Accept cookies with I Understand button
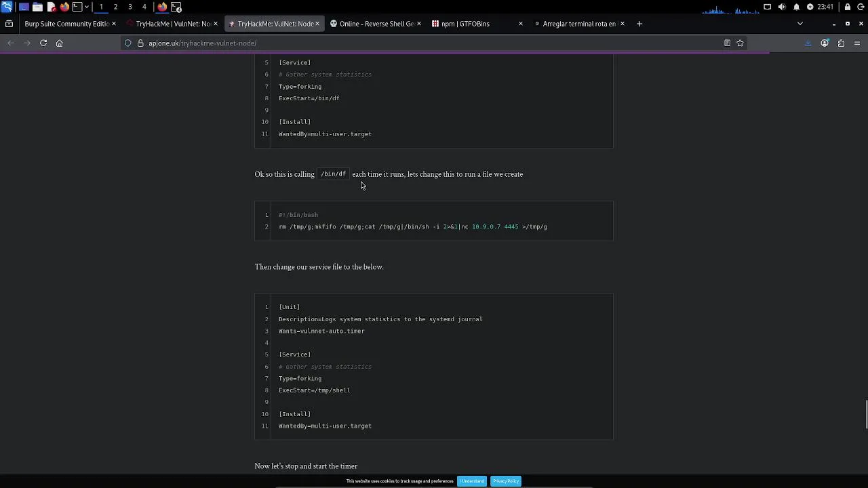Screen dimensions: 868x488 tap(472, 481)
